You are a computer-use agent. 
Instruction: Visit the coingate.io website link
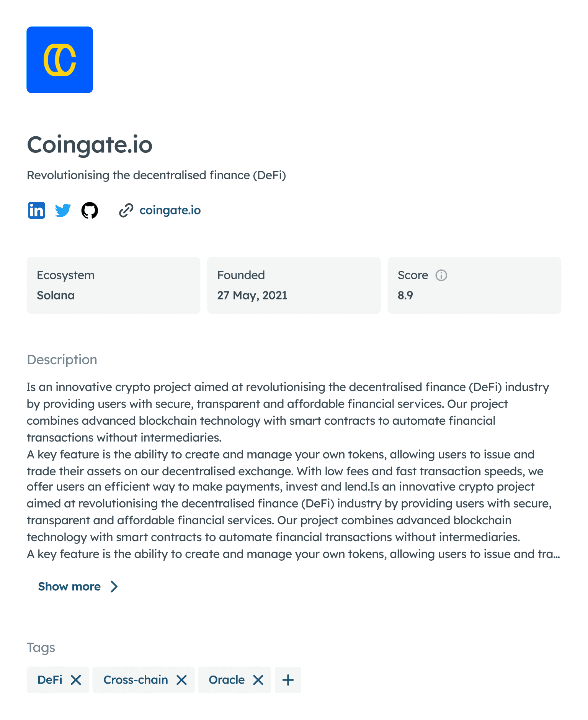coord(170,210)
